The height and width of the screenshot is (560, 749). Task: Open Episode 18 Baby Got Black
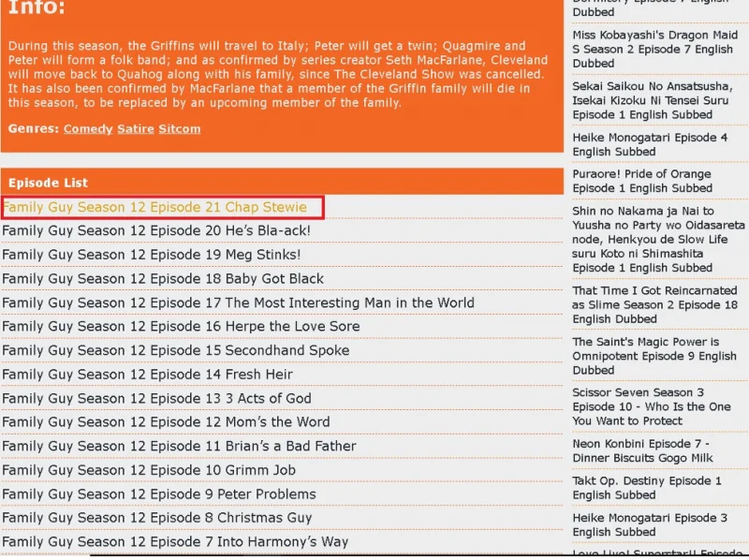click(x=163, y=279)
